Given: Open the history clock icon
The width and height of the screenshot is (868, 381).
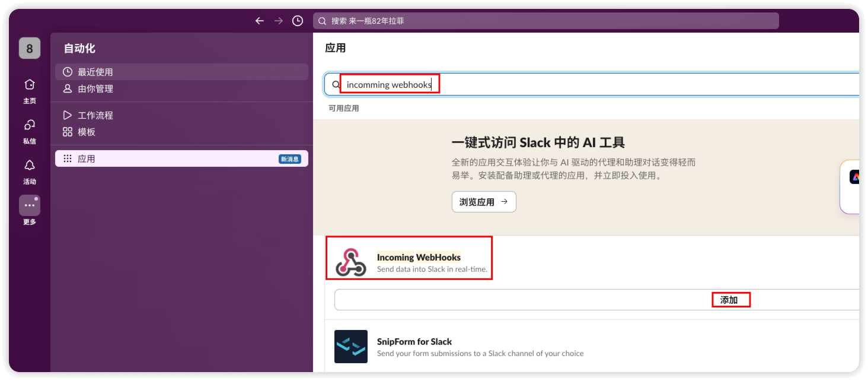Looking at the screenshot, I should (298, 21).
